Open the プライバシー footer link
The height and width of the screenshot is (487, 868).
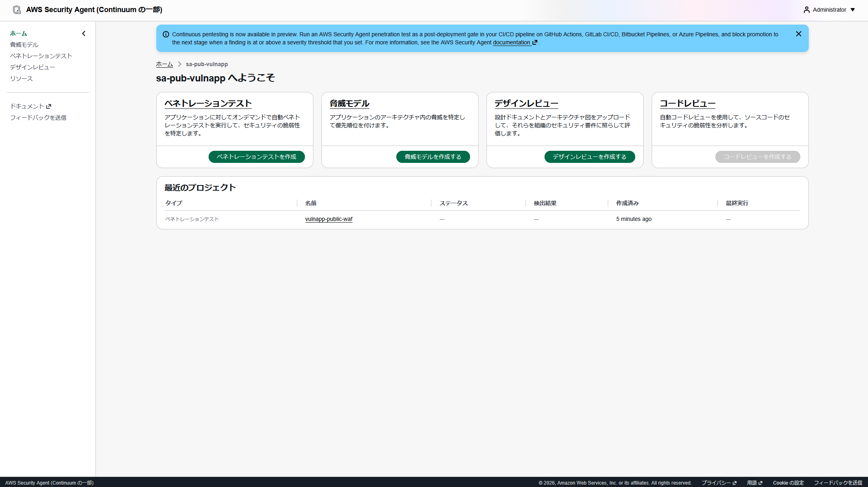[719, 483]
